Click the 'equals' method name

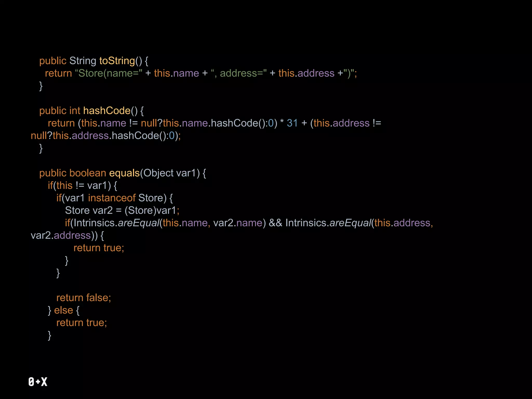coord(124,173)
